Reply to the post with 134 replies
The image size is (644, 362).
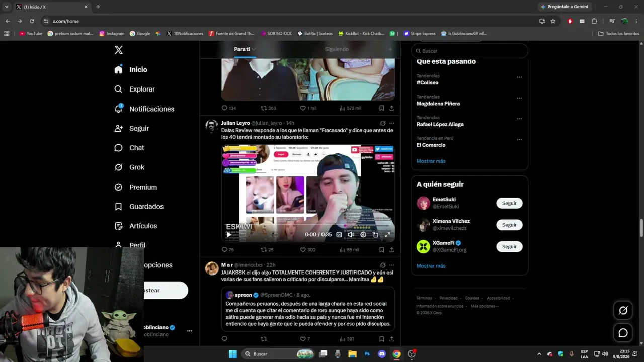pos(224,108)
